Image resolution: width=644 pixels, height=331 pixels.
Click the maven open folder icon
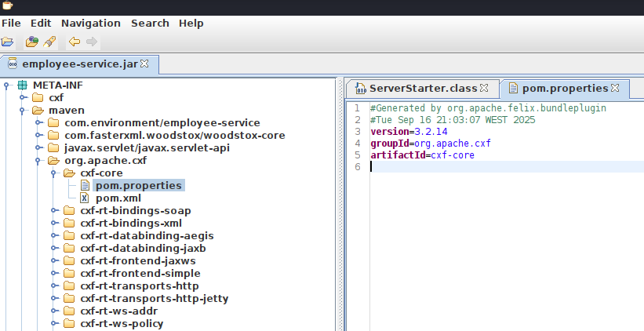pos(38,110)
